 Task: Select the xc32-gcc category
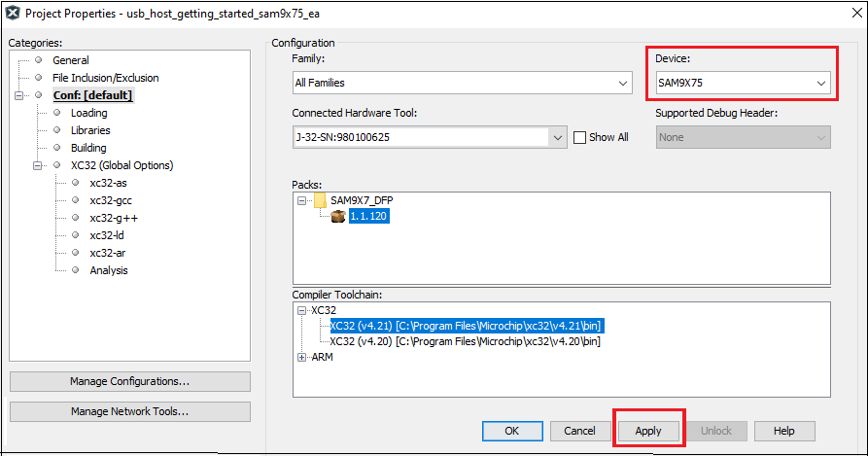[110, 200]
